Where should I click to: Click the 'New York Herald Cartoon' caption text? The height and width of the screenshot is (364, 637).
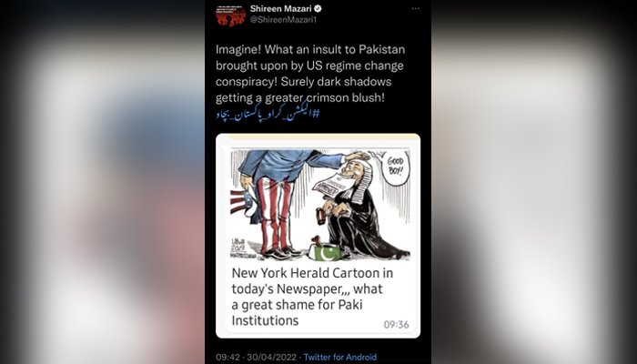[312, 273]
